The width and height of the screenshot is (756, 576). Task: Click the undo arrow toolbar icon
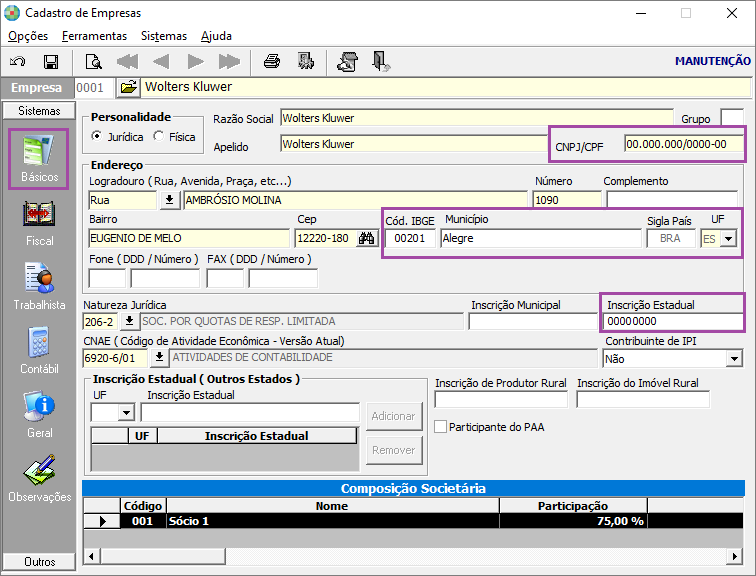tap(17, 62)
